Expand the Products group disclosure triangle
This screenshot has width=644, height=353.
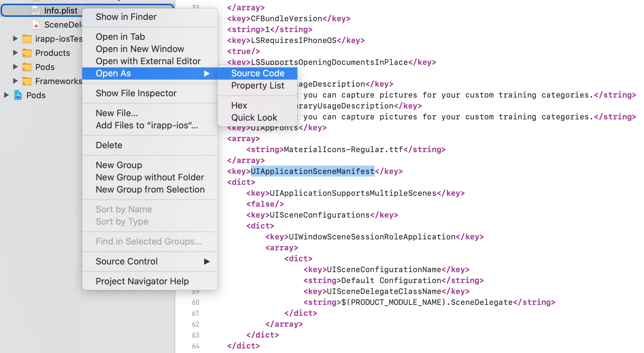[x=15, y=53]
